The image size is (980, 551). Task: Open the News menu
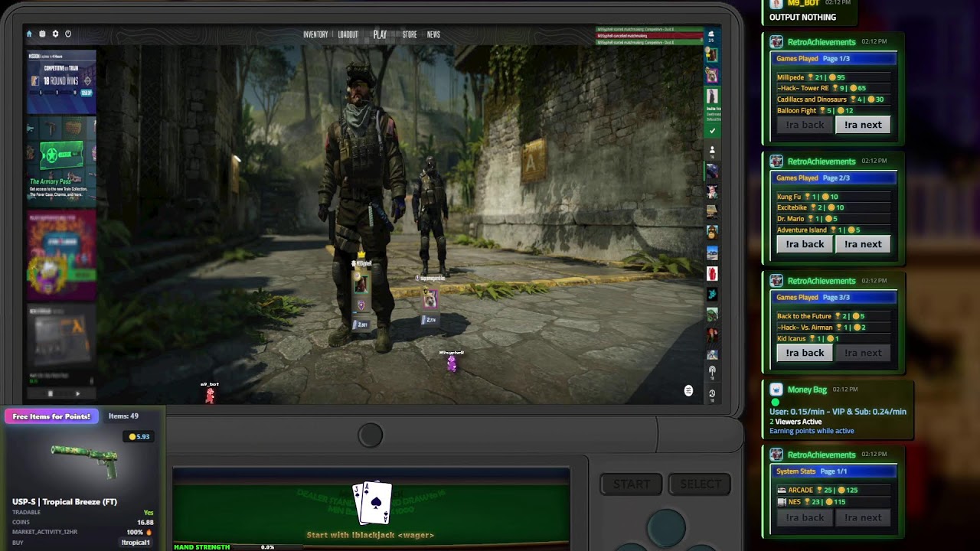click(x=433, y=34)
